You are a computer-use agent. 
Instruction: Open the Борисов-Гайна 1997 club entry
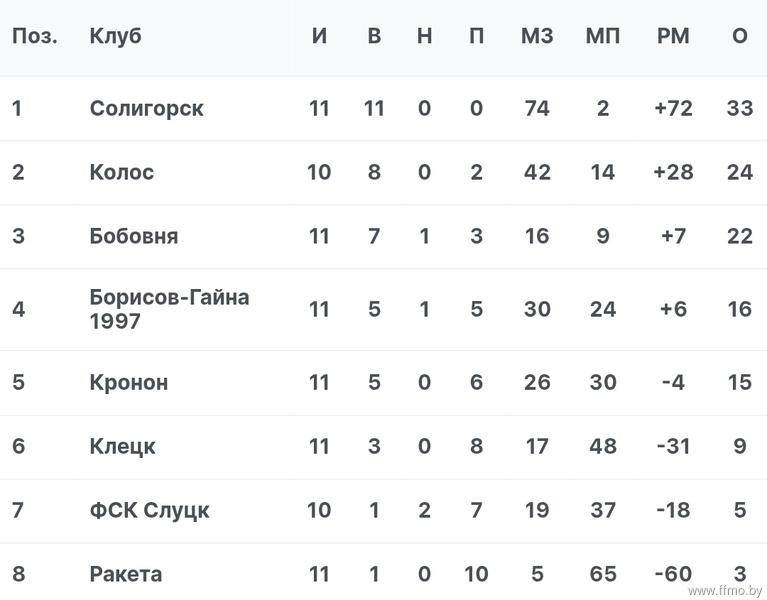(169, 309)
